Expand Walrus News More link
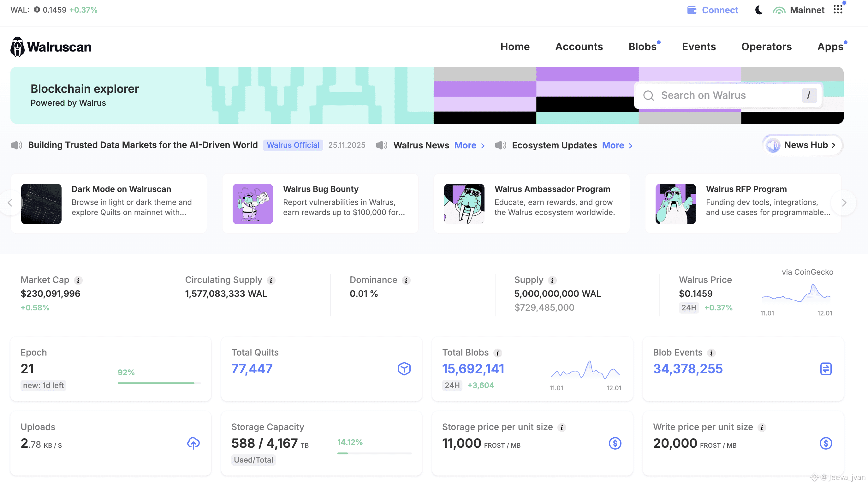The width and height of the screenshot is (868, 485). click(x=469, y=145)
